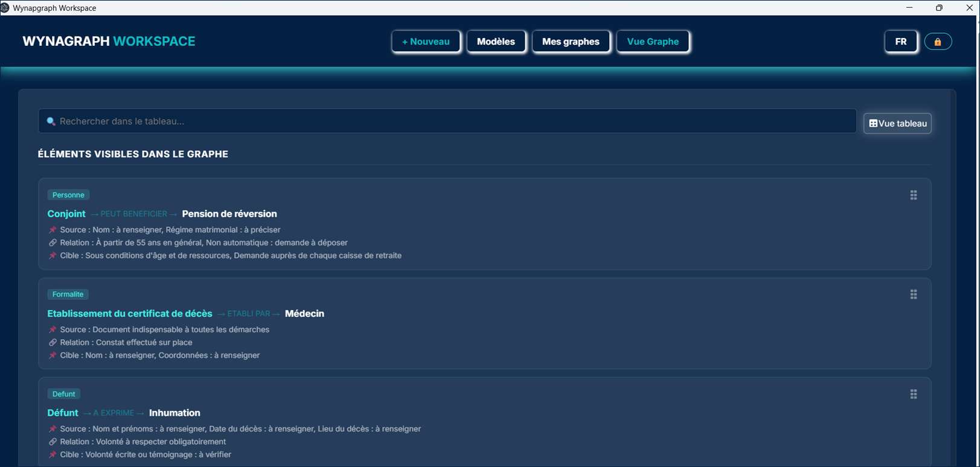The width and height of the screenshot is (980, 467).
Task: Minimize the Wynapgraph Workspace window
Action: coord(909,8)
